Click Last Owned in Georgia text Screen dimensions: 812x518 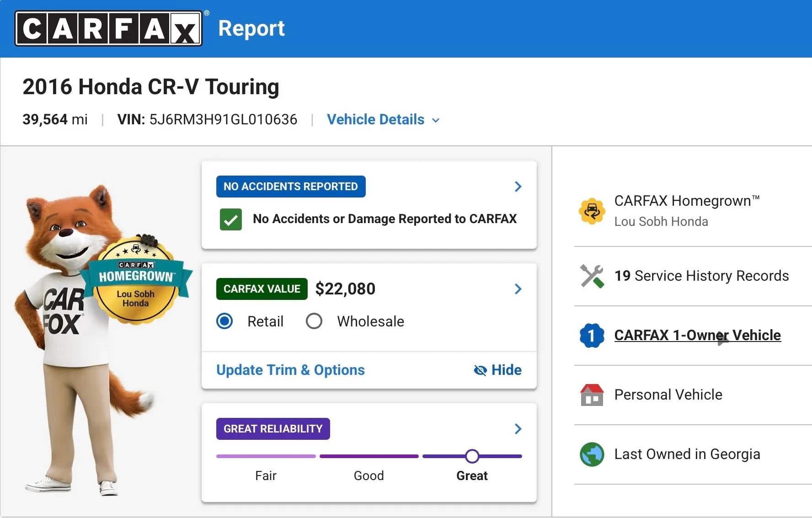click(x=687, y=454)
